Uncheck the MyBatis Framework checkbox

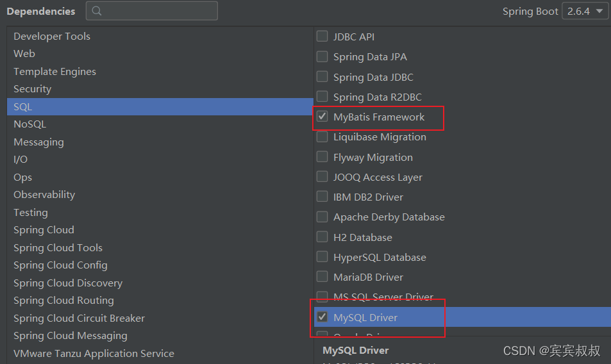pyautogui.click(x=322, y=117)
